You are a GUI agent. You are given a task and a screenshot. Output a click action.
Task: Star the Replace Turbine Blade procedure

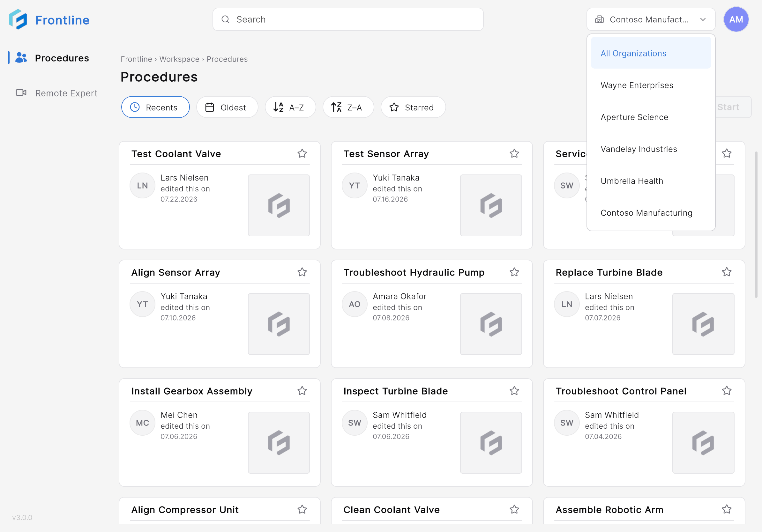727,272
